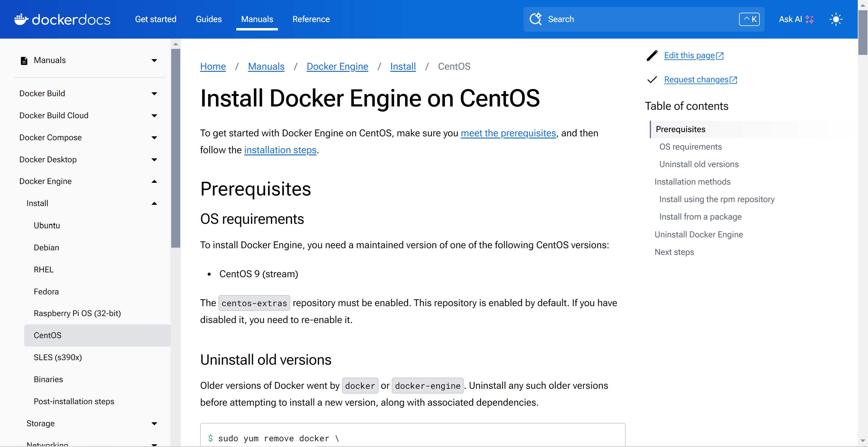Open SLES (s390x) sidebar item

click(x=58, y=357)
